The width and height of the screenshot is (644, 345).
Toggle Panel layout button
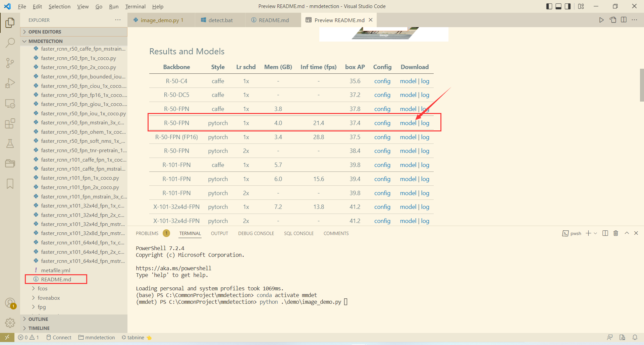coord(558,6)
